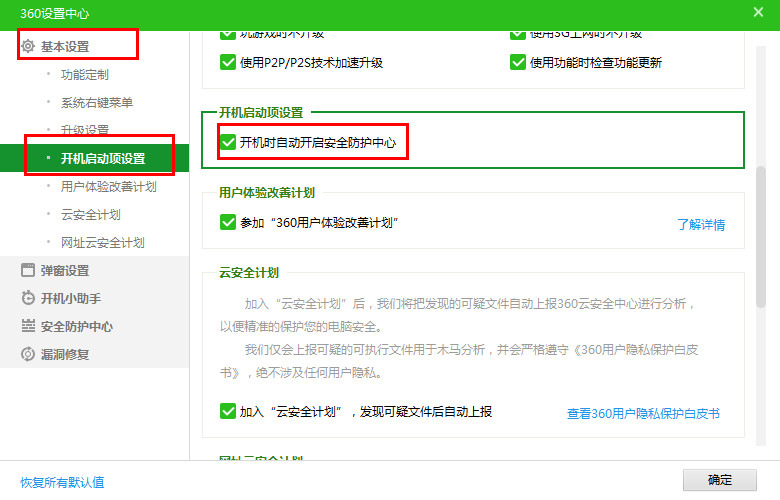Close the 360设置中心 window
Screen dimensions: 780x500
pos(758,12)
